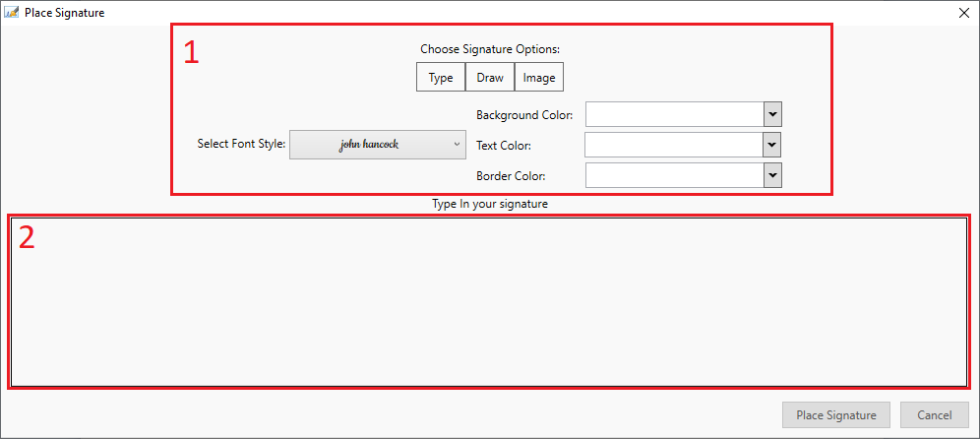
Task: Click the "Background Color:" label text
Action: point(523,115)
